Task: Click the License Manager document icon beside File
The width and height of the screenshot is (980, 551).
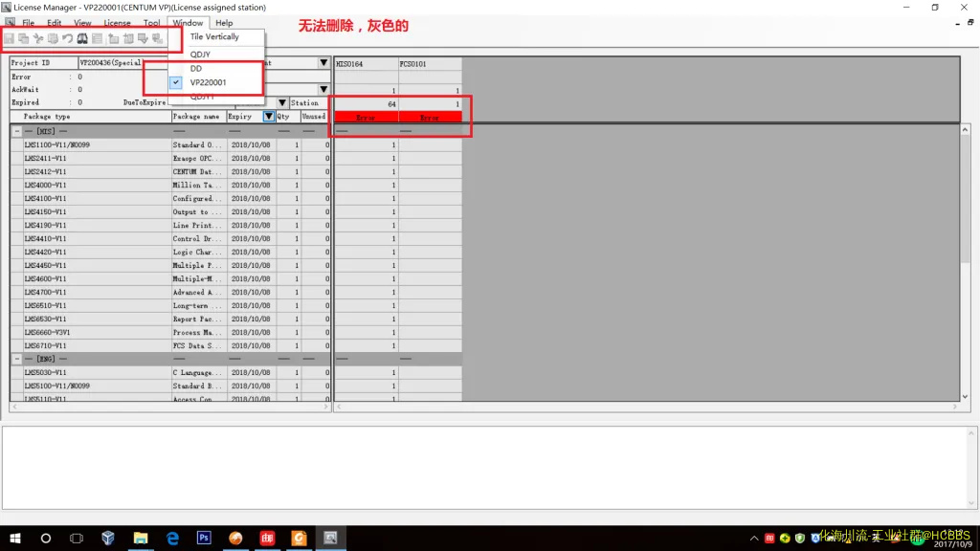Action: click(x=10, y=23)
